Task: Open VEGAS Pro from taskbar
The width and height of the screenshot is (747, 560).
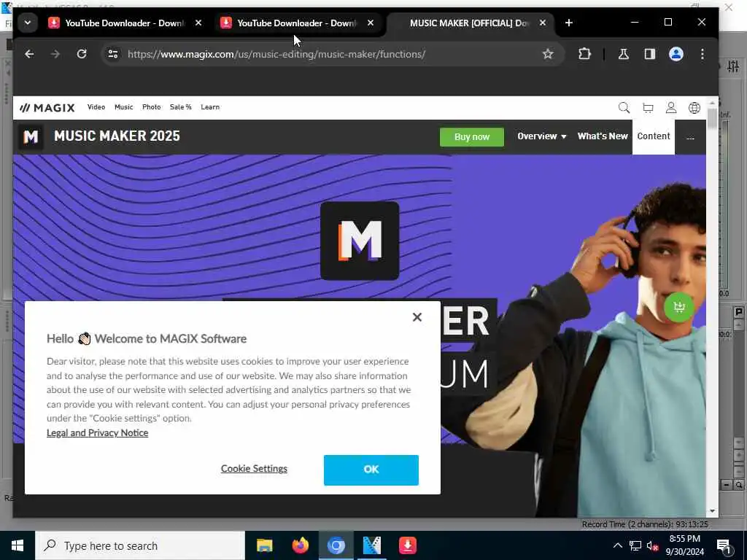Action: [x=371, y=545]
